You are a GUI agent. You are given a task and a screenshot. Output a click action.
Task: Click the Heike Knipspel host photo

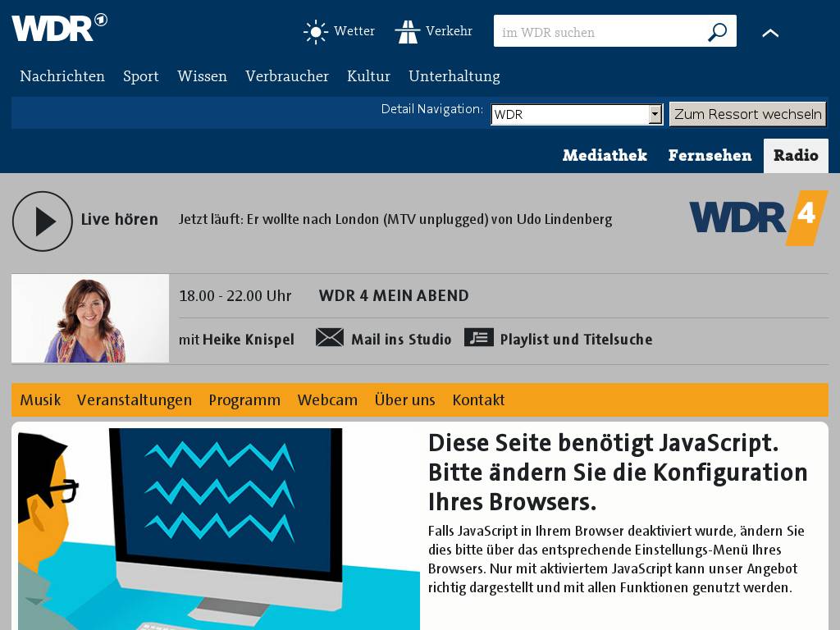[90, 318]
